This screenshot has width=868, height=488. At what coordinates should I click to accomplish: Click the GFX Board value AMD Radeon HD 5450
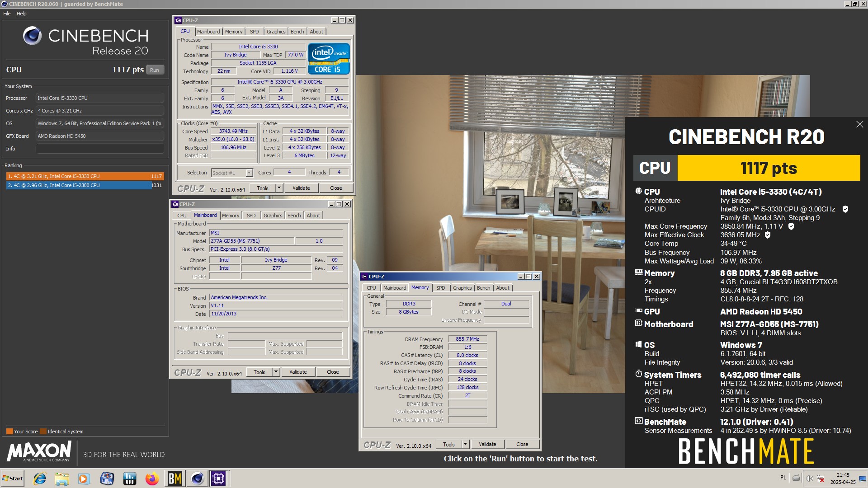pyautogui.click(x=99, y=136)
